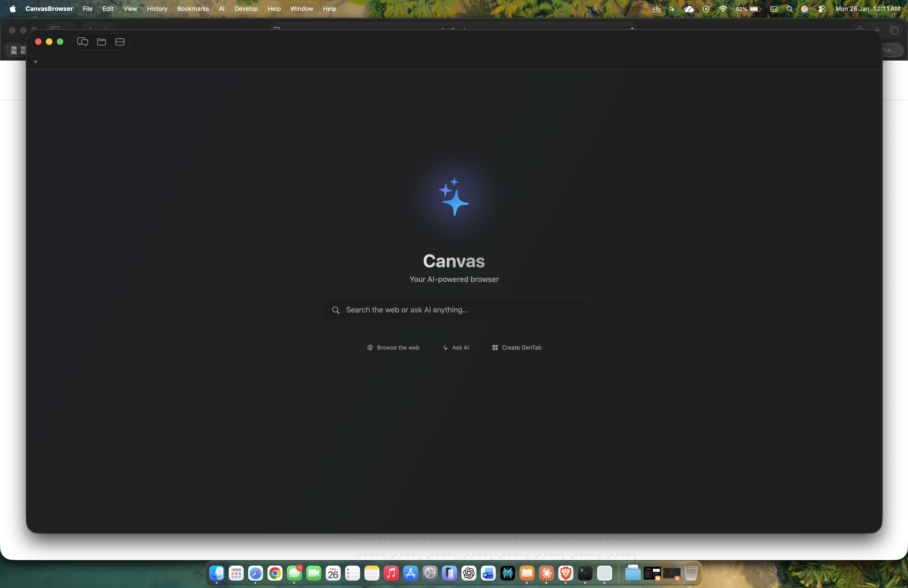908x588 pixels.
Task: Click the magnifier icon in search bar
Action: pyautogui.click(x=336, y=310)
